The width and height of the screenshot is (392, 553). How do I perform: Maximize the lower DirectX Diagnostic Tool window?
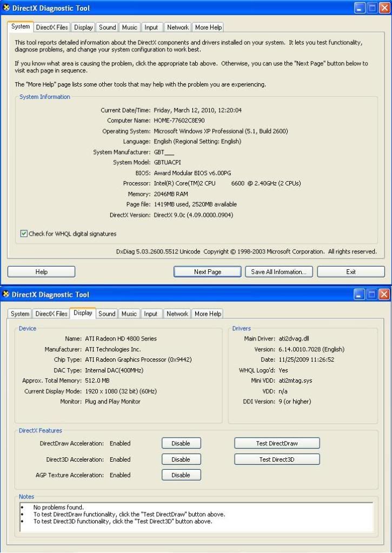point(372,295)
